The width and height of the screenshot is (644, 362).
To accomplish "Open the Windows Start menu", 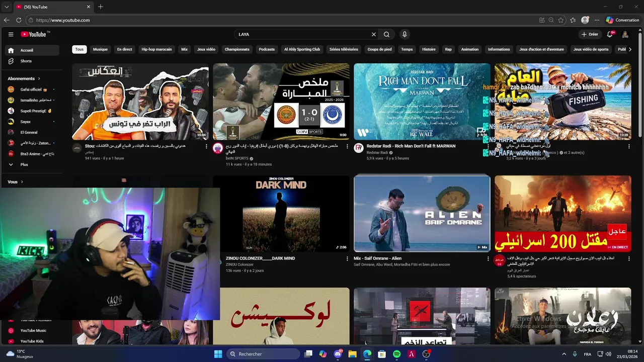I will pyautogui.click(x=218, y=354).
